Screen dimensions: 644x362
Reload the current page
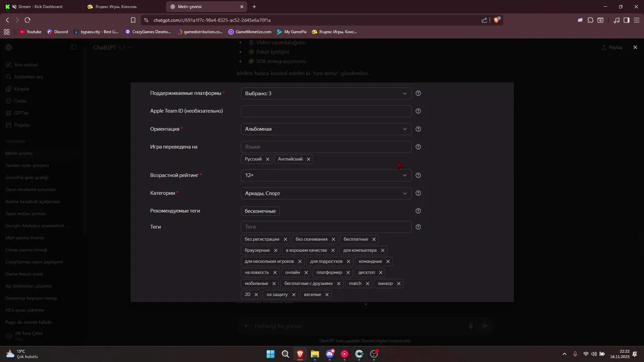coord(27,20)
